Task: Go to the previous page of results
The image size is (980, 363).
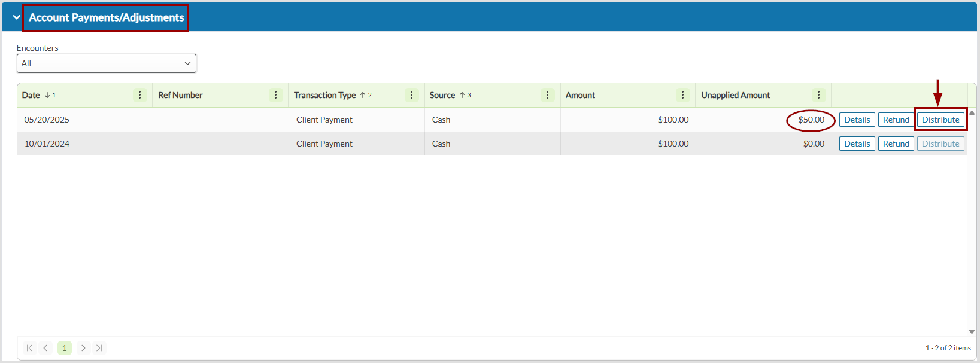Action: 45,348
